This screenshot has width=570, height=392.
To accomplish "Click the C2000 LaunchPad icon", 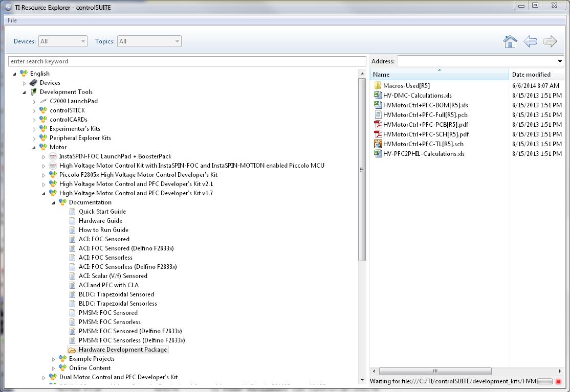I will 43,101.
